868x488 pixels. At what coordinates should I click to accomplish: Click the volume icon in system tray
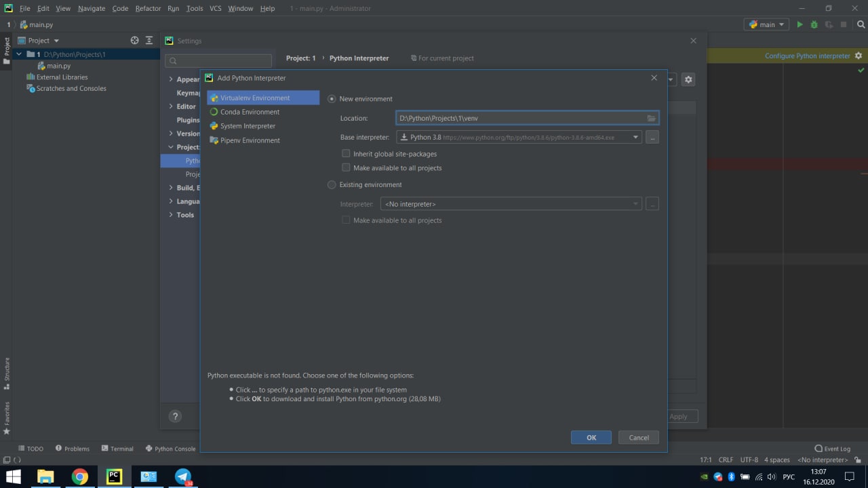coord(771,476)
